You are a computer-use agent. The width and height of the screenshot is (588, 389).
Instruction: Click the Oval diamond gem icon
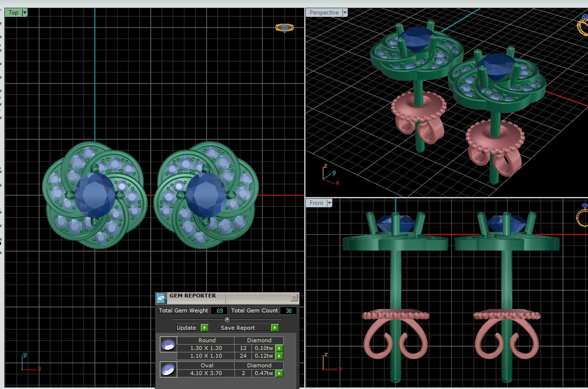168,370
